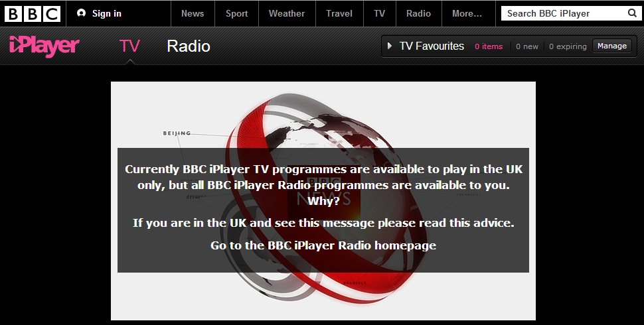This screenshot has height=325, width=644.
Task: Click the '0 items' favourites count
Action: (x=489, y=46)
